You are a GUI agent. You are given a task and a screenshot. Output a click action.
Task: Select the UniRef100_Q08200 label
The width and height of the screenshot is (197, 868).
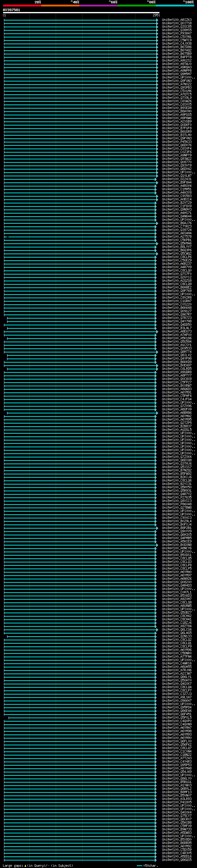tap(177, 582)
